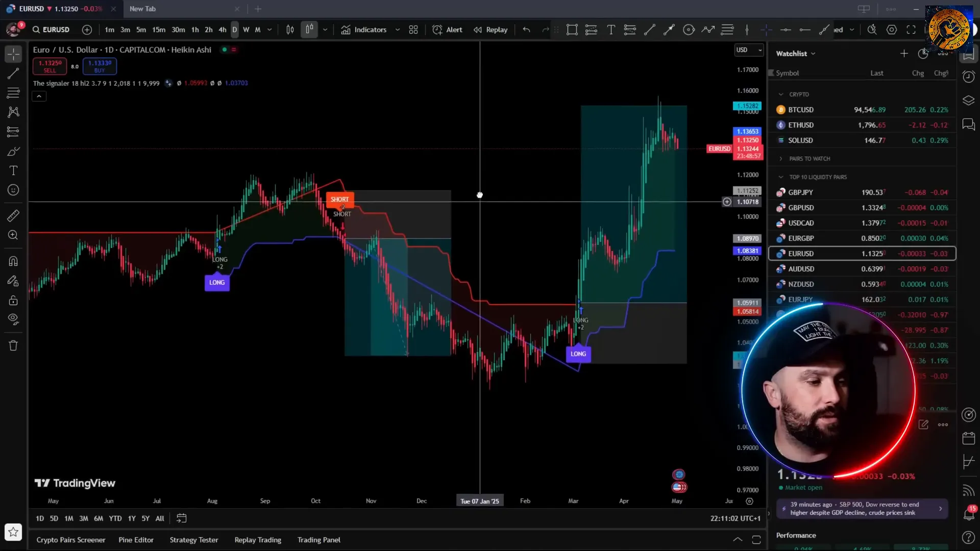The width and height of the screenshot is (980, 551).
Task: Open the Fibonacci retracement tools
Action: 13,93
